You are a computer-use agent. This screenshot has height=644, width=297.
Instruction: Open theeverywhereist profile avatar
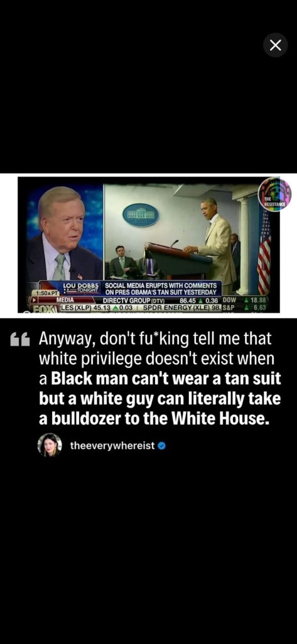point(50,445)
